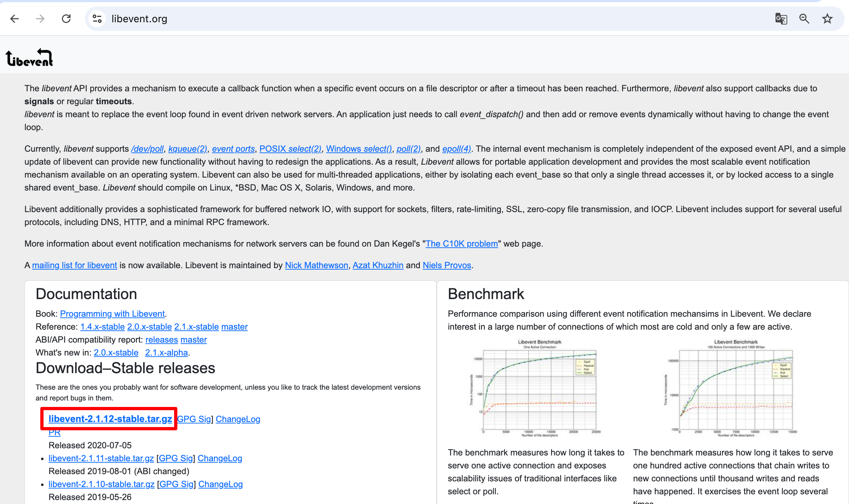Open ChangeLog for libevent-2.1.11-stable
Image resolution: width=849 pixels, height=504 pixels.
tap(220, 458)
